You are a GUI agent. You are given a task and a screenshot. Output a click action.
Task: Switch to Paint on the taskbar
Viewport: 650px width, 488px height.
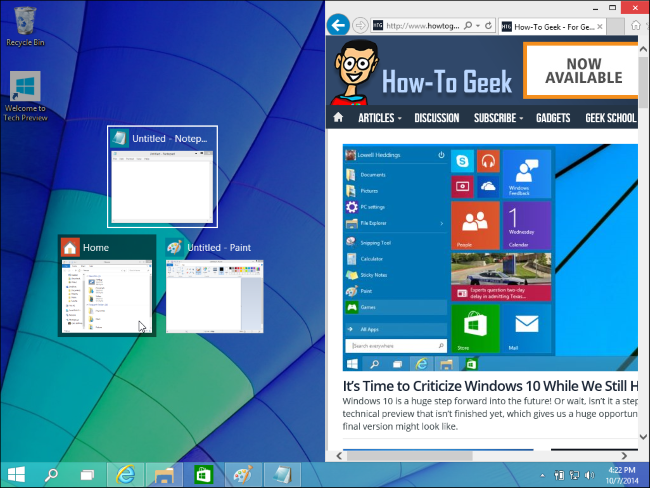pyautogui.click(x=243, y=475)
